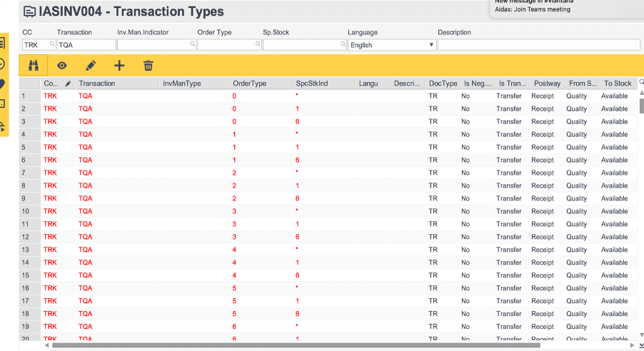Sort by the OrderType column header
The image size is (644, 351).
pyautogui.click(x=249, y=83)
